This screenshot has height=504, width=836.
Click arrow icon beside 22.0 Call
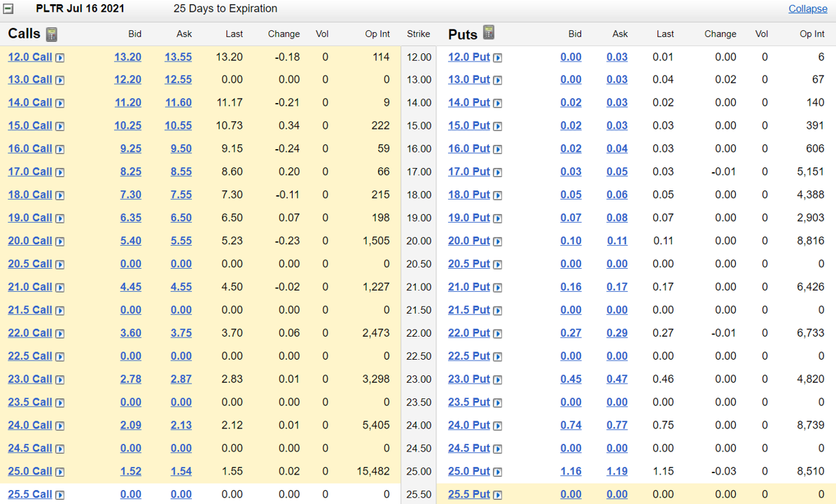60,333
